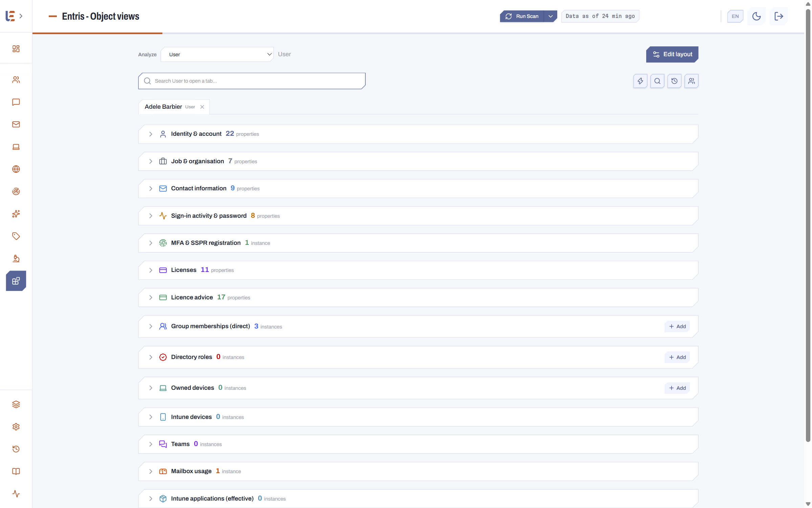Expand the Sign-in activity & password section
Viewport: 812px width, 508px height.
(418, 216)
